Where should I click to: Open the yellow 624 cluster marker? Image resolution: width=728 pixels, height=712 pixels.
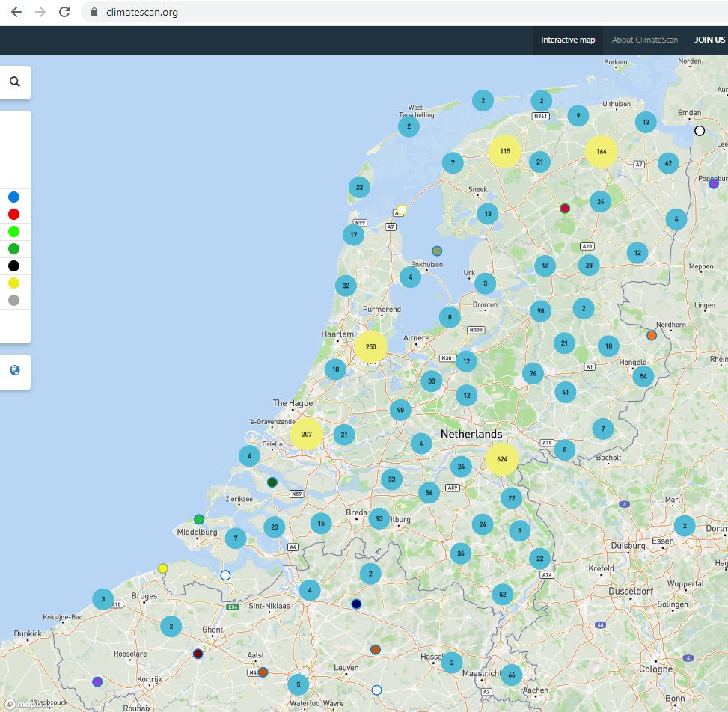pos(502,459)
